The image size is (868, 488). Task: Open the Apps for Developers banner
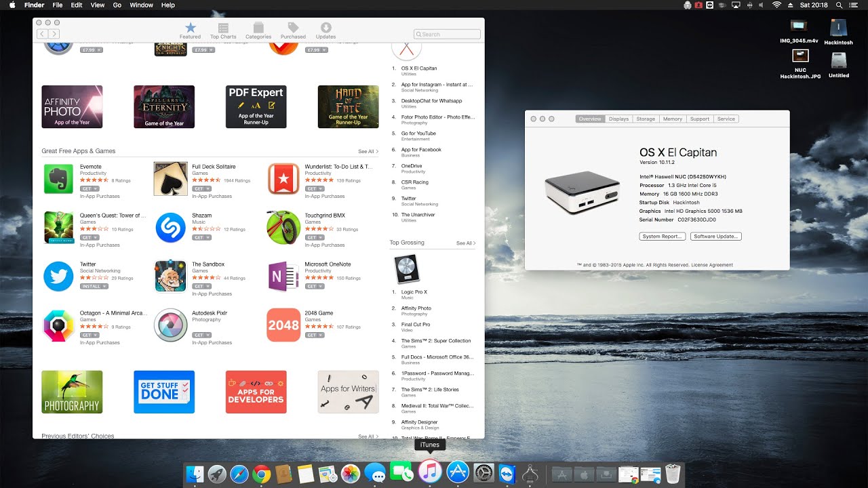256,392
